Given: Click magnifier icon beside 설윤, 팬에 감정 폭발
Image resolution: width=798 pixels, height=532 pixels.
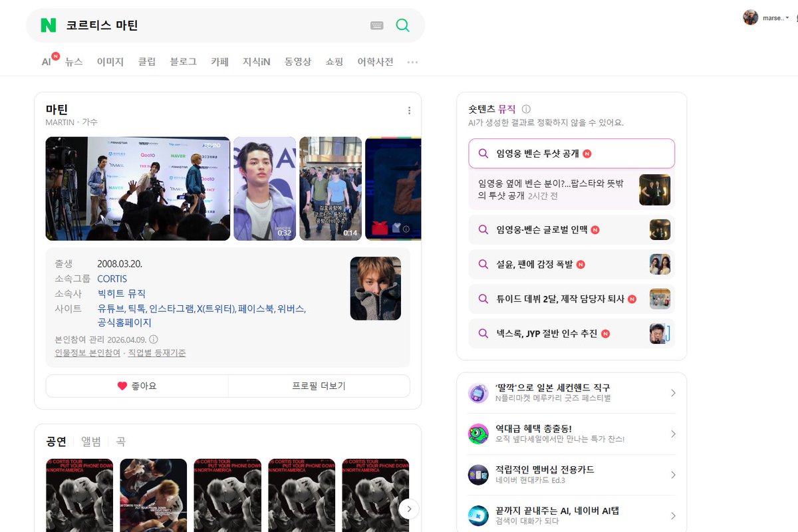Looking at the screenshot, I should [483, 264].
